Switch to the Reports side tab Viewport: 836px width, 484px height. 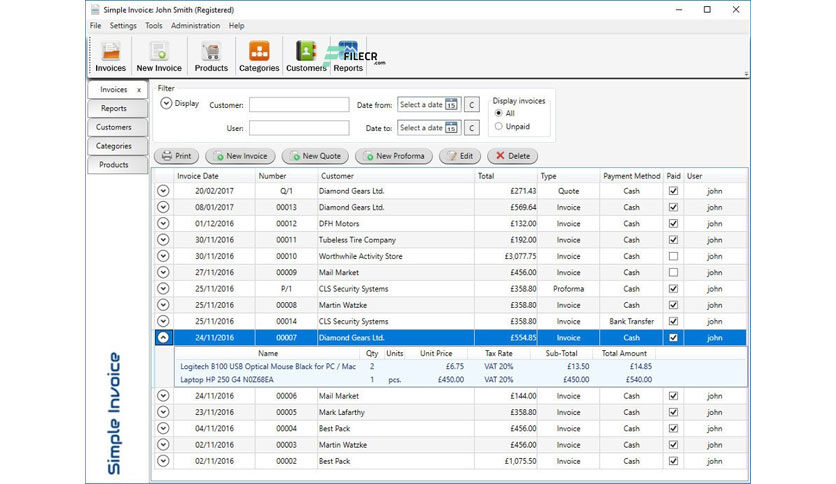point(117,108)
